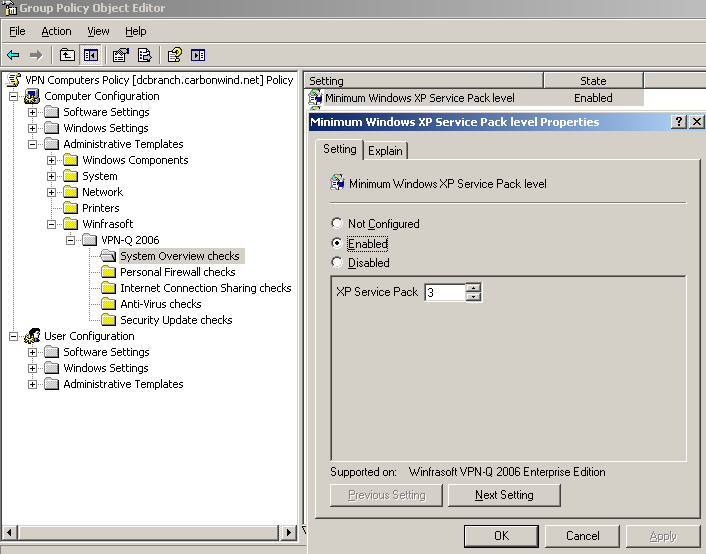Switch to the Setting tab
The height and width of the screenshot is (554, 706).
click(339, 149)
